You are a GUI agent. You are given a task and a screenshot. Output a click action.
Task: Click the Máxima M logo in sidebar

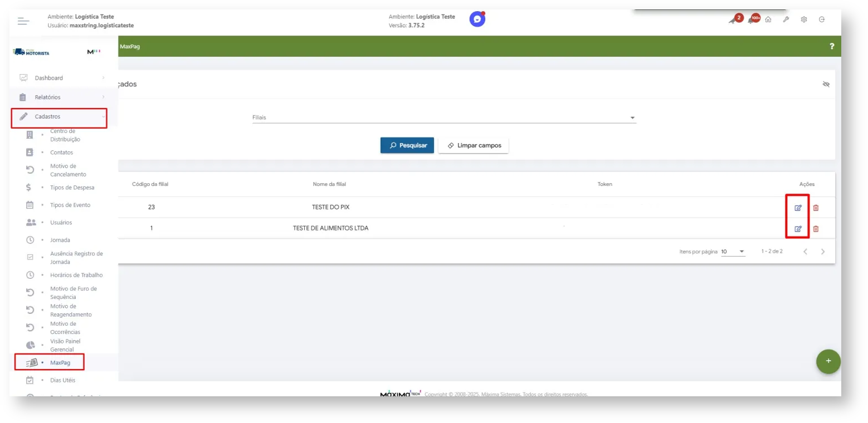pos(94,52)
